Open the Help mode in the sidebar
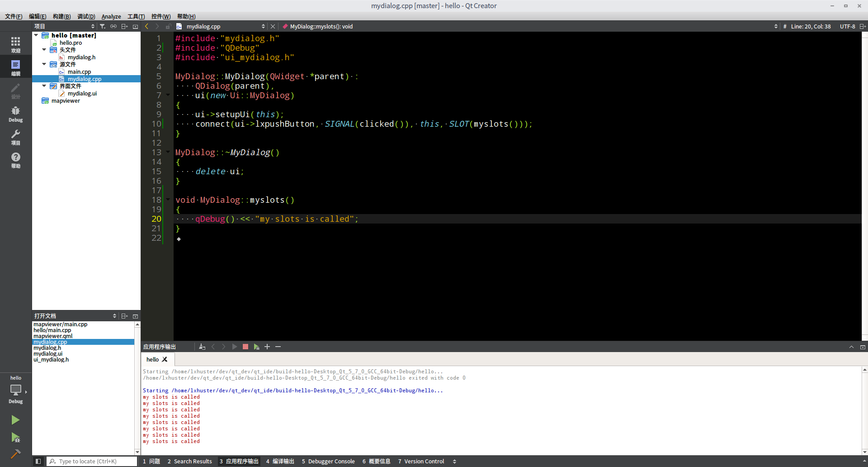868x467 pixels. (x=15, y=160)
